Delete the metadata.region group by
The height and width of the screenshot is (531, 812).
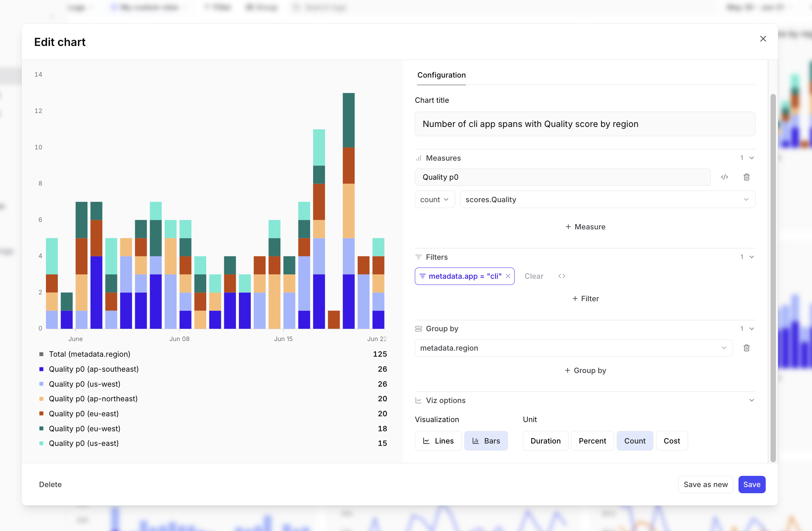coord(747,348)
